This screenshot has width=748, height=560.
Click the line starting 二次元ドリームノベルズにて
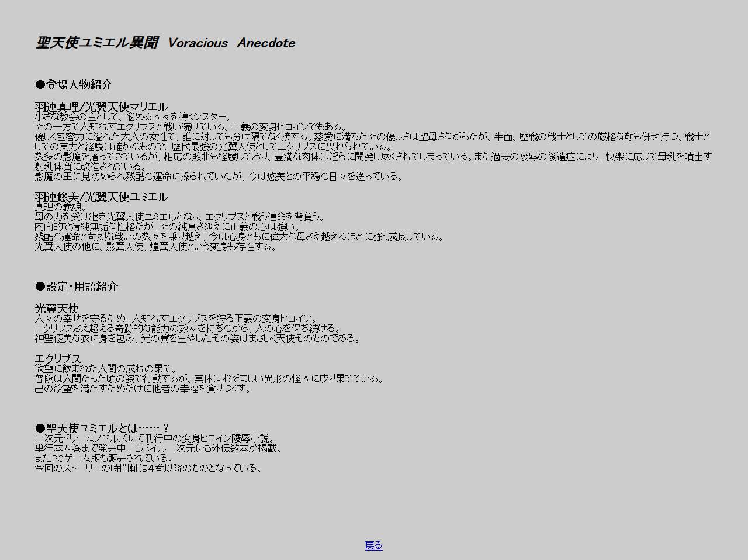(x=155, y=438)
